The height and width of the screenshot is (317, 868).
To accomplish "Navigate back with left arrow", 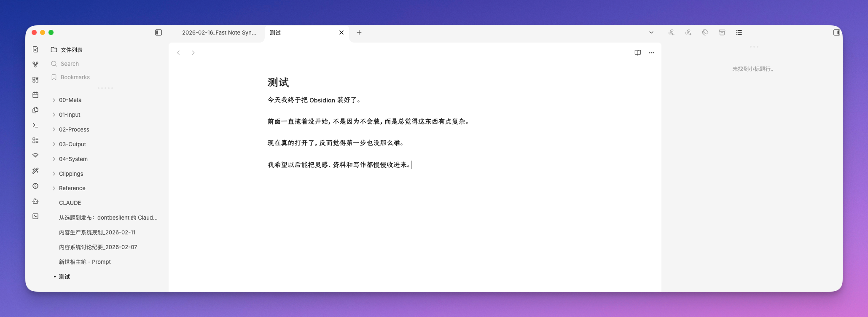I will click(179, 53).
